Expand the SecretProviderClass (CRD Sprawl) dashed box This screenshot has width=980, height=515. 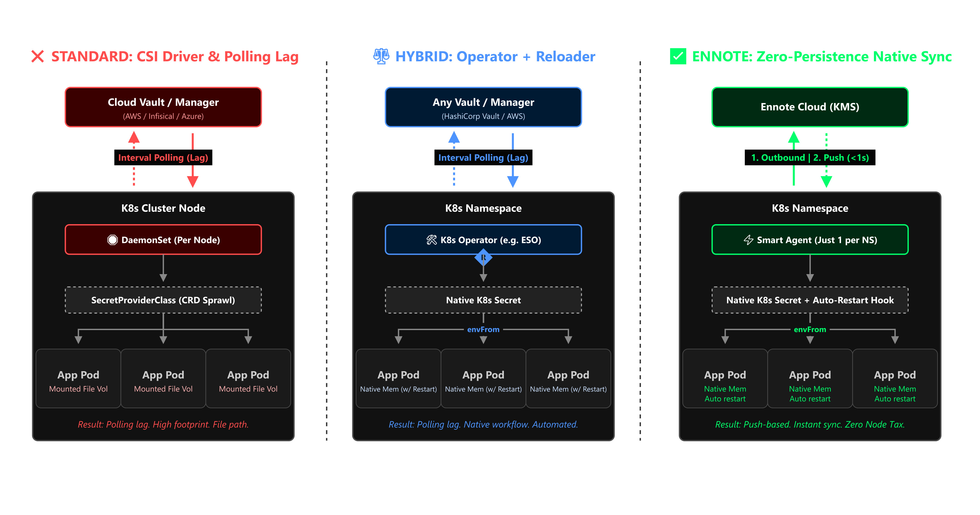click(163, 300)
